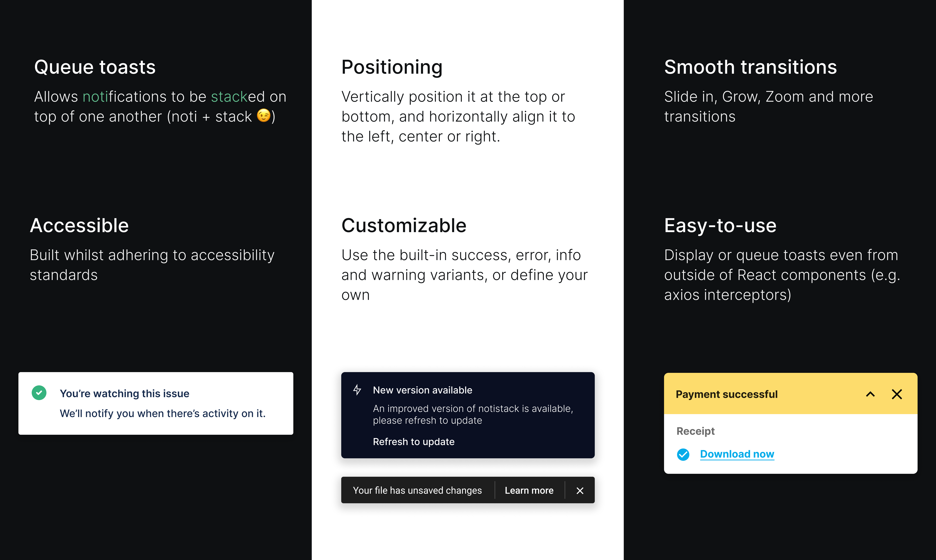Open the Download now link
936x560 pixels.
pyautogui.click(x=737, y=454)
